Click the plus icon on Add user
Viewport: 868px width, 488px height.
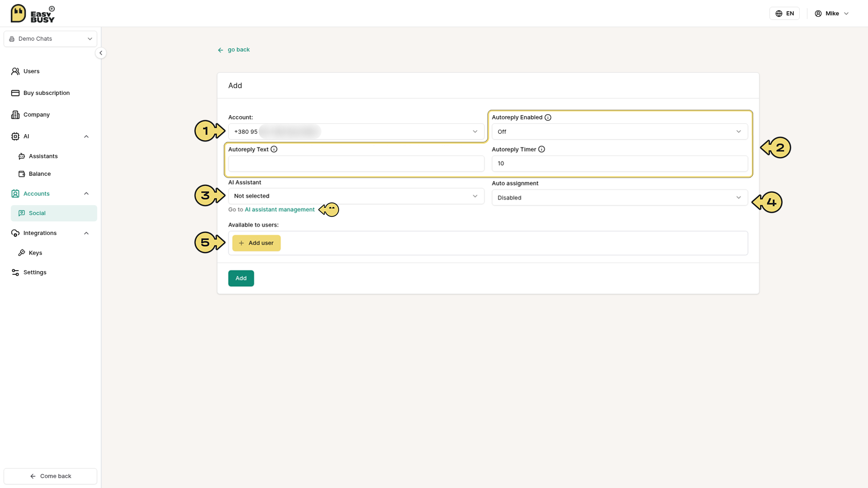point(241,243)
